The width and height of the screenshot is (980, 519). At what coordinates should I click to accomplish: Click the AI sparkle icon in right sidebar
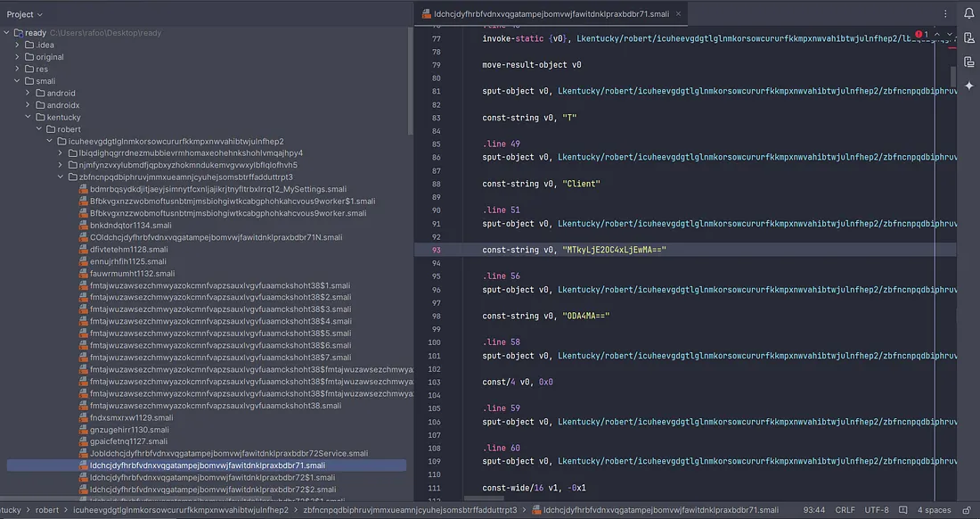tap(968, 85)
